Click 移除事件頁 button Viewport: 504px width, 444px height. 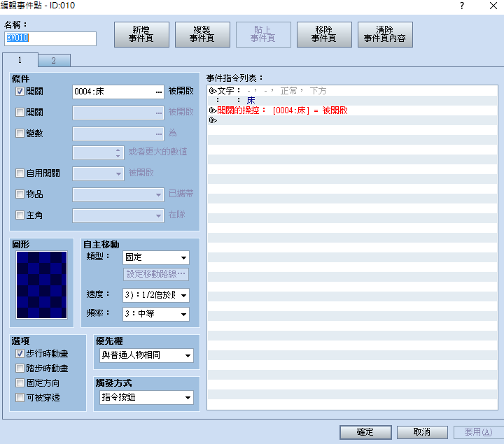[324, 34]
